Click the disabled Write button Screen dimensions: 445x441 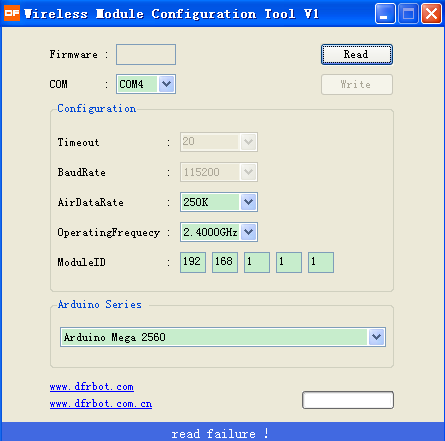[357, 85]
